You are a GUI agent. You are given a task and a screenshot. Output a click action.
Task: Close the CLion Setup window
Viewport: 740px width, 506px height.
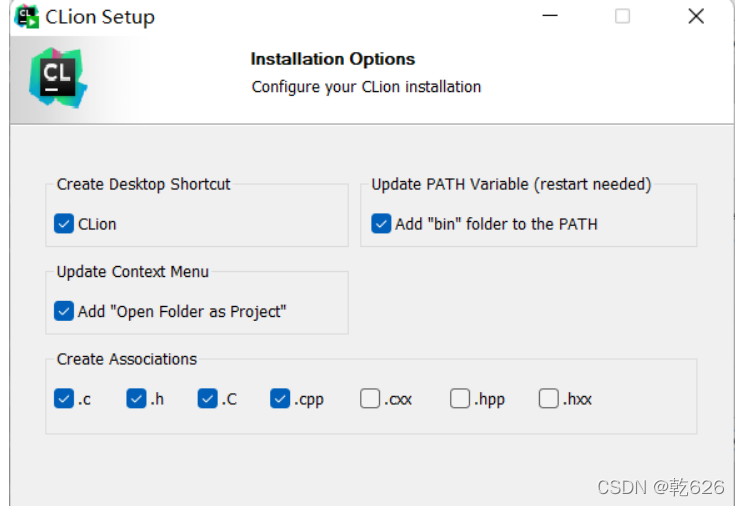[696, 16]
